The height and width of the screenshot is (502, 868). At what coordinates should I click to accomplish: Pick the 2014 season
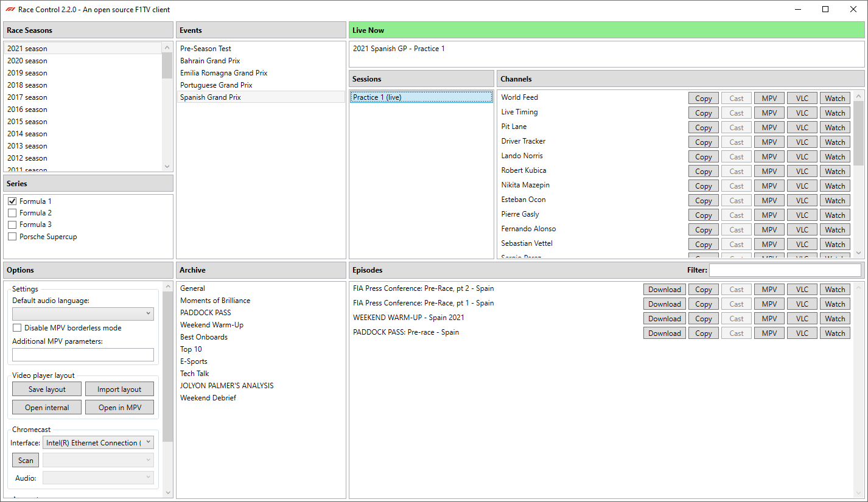click(x=83, y=134)
